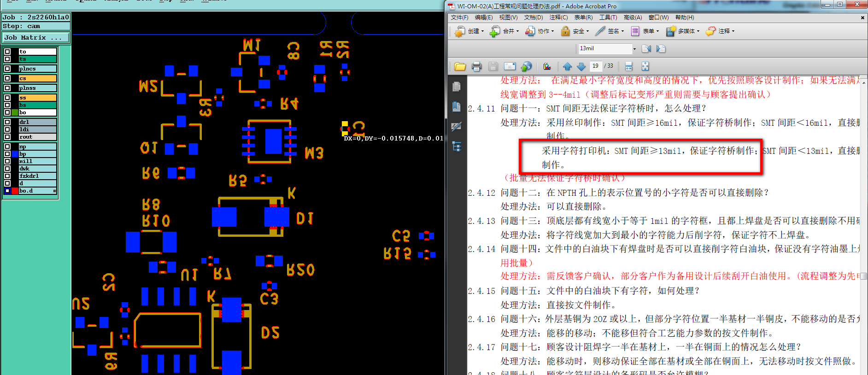Toggle the 'drl' layer checkbox
Image resolution: width=868 pixels, height=375 pixels.
click(7, 122)
